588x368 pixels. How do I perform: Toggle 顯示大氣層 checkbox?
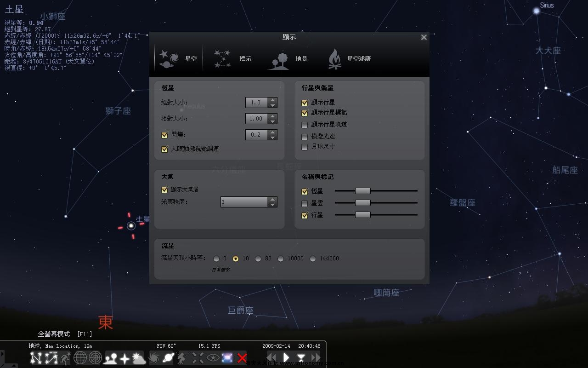[164, 190]
